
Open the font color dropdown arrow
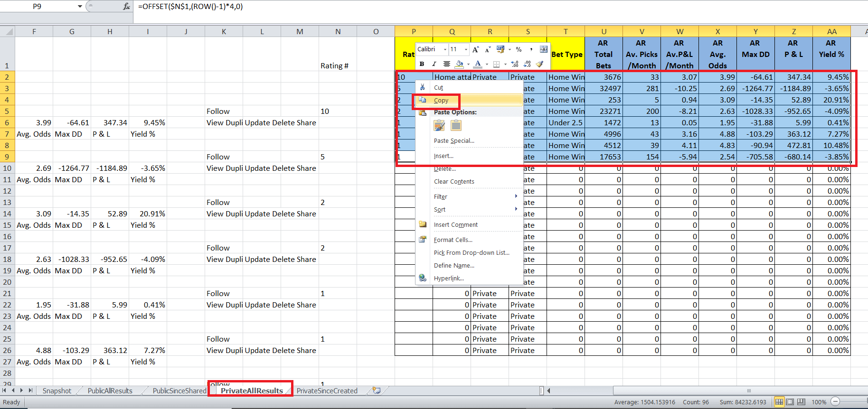487,64
